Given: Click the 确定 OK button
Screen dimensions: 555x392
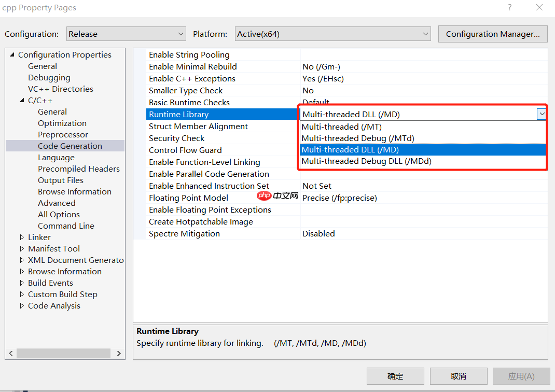Looking at the screenshot, I should 395,376.
